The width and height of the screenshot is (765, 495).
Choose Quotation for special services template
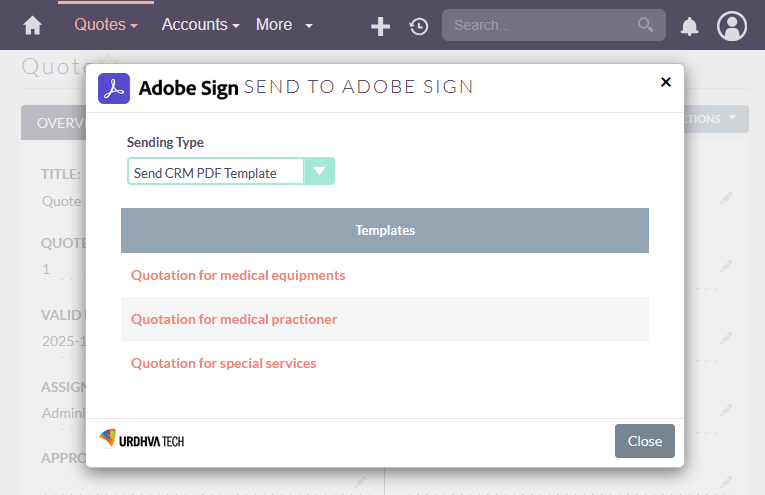tap(223, 363)
